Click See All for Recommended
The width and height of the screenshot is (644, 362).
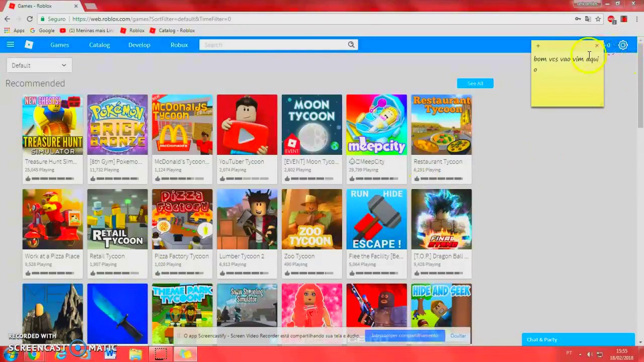click(475, 83)
